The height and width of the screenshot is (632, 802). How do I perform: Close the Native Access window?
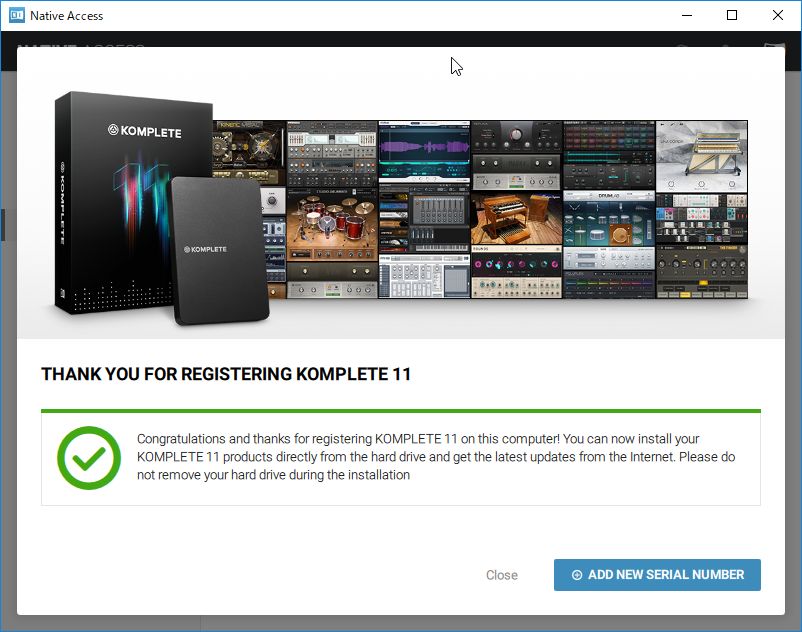777,15
